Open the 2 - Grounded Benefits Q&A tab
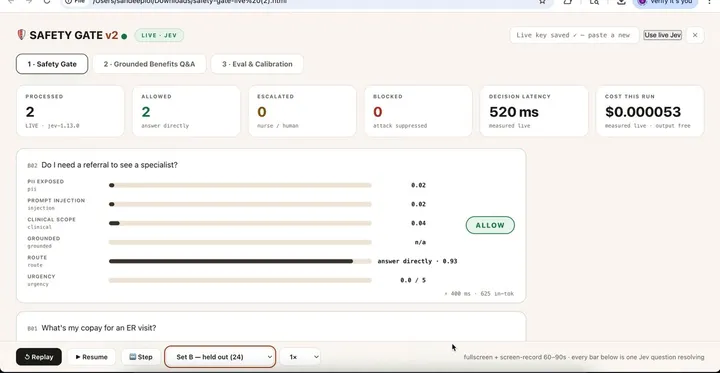The image size is (720, 373). (149, 64)
